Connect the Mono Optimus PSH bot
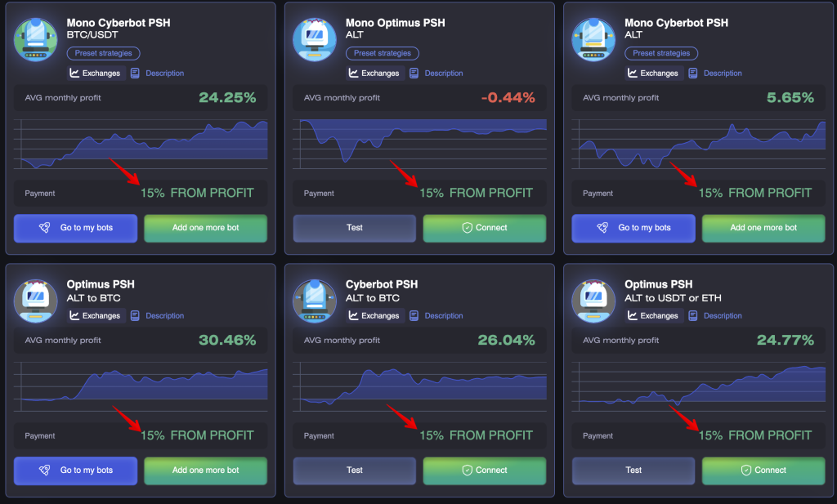 485,228
